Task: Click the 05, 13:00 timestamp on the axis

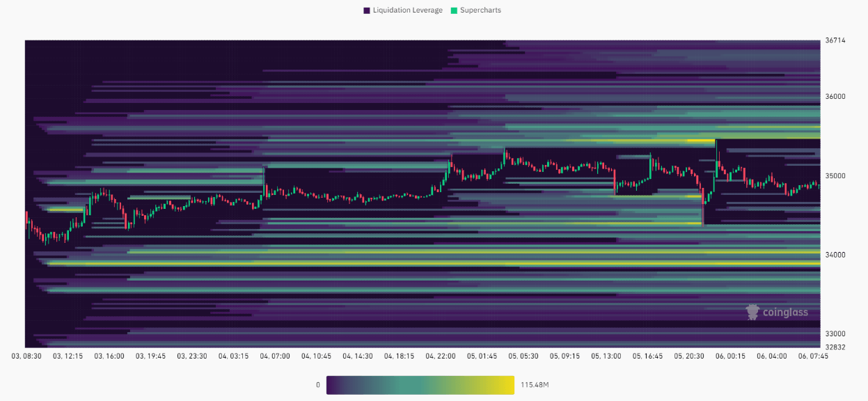Action: [x=608, y=355]
